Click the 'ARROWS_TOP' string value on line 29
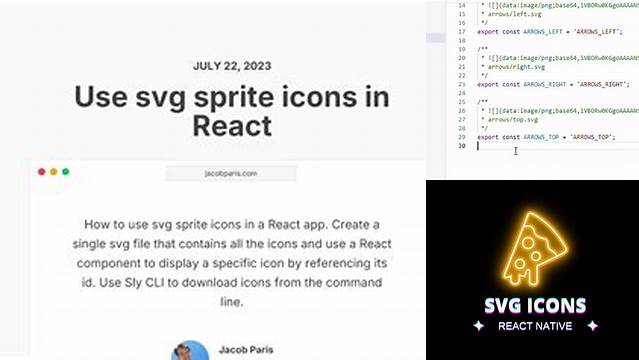The width and height of the screenshot is (639, 360). 592,137
